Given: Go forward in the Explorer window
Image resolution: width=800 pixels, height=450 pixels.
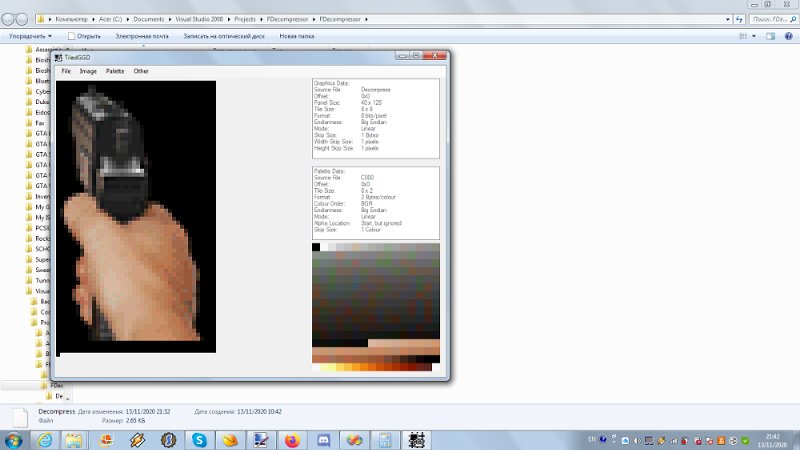Looking at the screenshot, I should coord(21,19).
